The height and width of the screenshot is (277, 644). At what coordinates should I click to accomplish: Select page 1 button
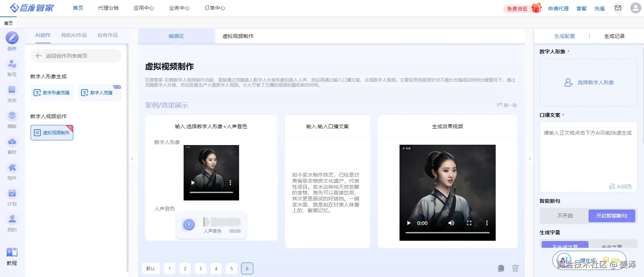pos(169,268)
